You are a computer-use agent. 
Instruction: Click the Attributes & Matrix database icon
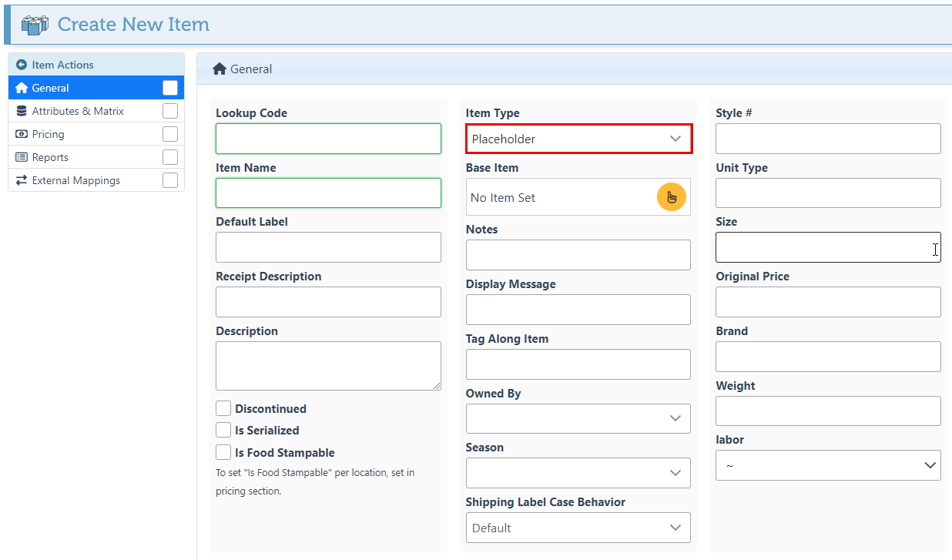22,111
